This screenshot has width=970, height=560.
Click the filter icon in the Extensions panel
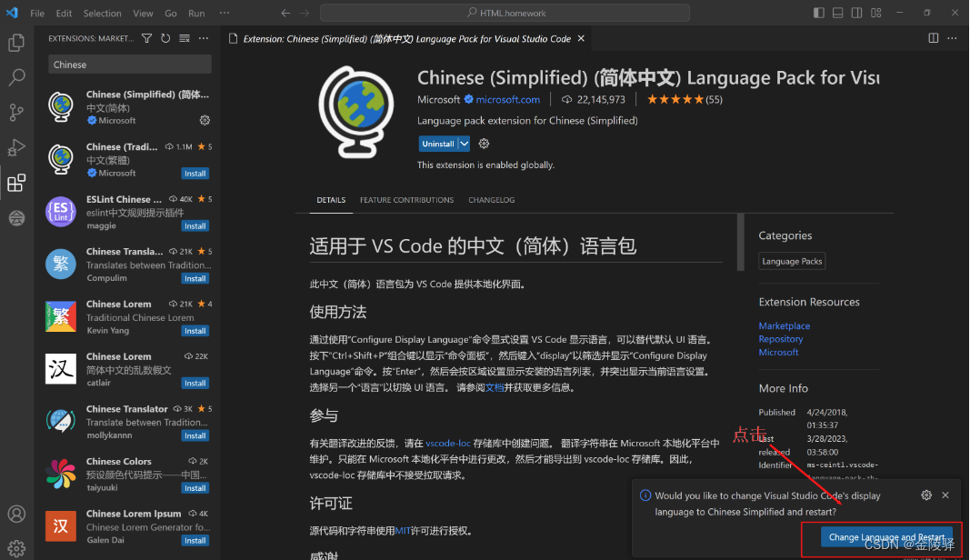[145, 38]
